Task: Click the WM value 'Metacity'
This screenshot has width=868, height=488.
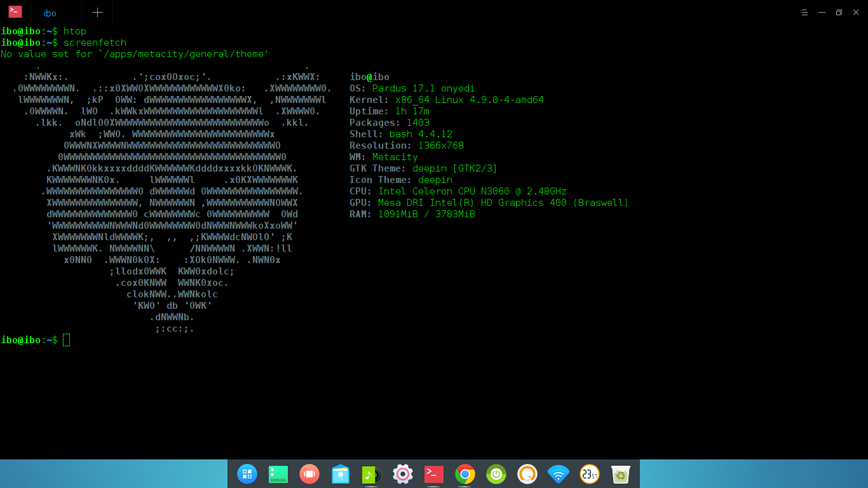Action: coord(395,157)
